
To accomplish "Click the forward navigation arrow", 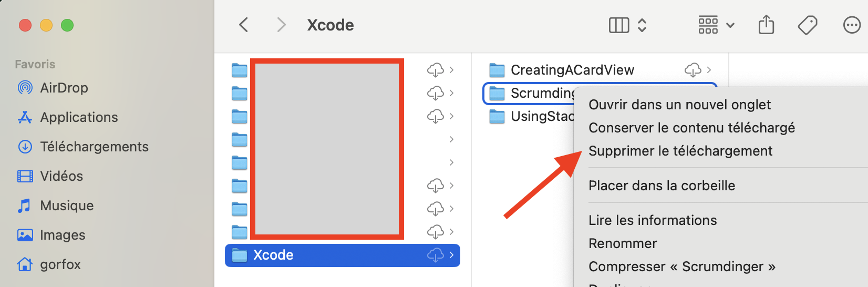I will 282,25.
